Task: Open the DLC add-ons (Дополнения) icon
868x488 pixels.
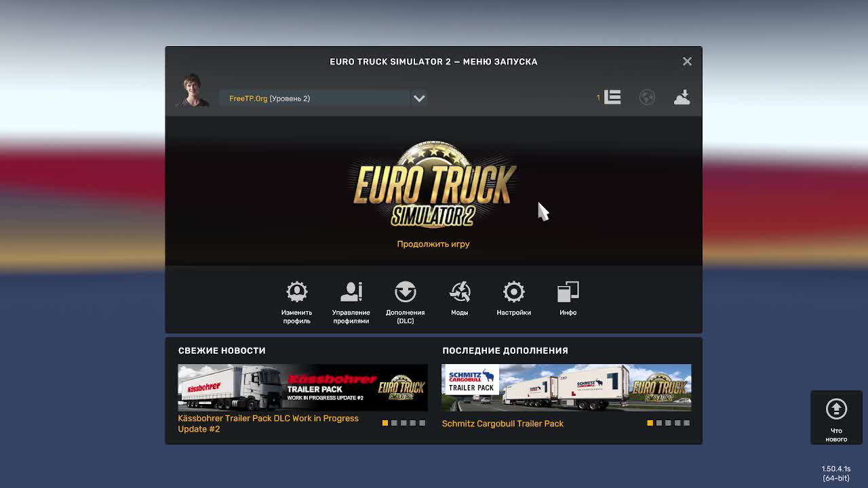Action: pos(405,292)
